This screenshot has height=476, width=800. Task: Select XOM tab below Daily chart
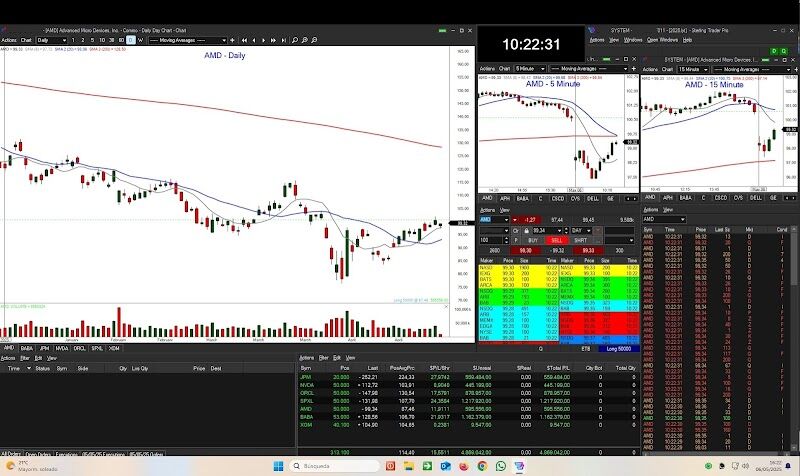point(114,348)
